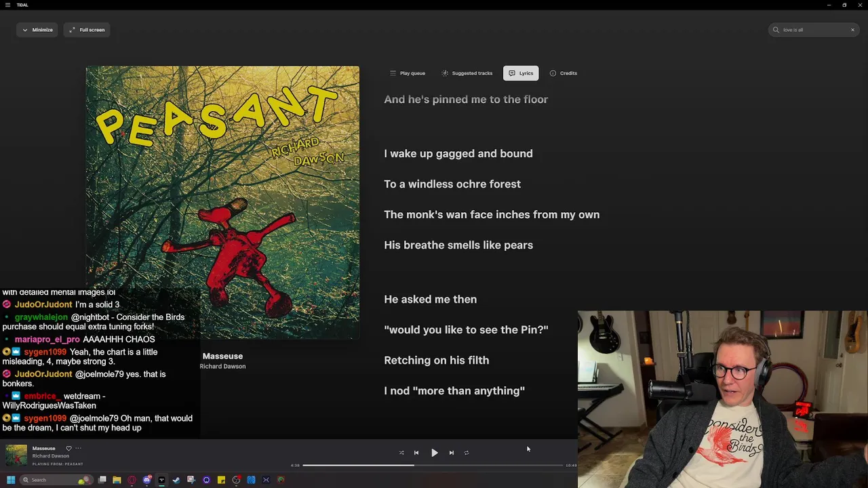Image resolution: width=868 pixels, height=488 pixels.
Task: Skip to the previous track
Action: pos(416,453)
